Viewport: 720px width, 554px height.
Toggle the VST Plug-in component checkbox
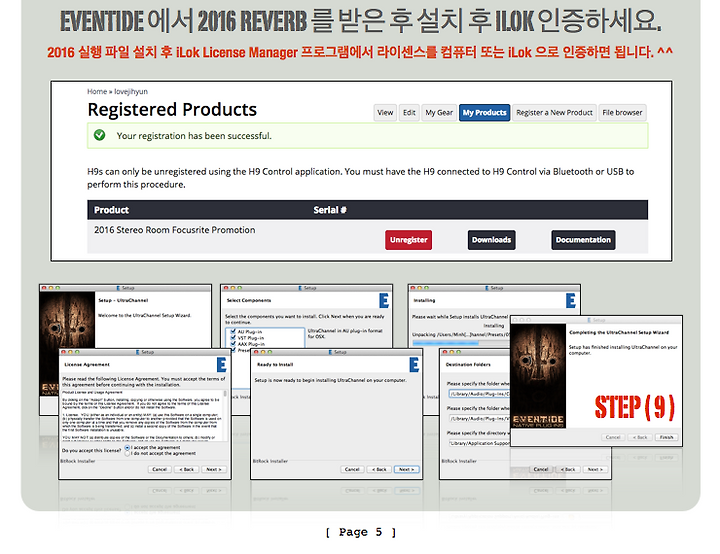tap(233, 338)
